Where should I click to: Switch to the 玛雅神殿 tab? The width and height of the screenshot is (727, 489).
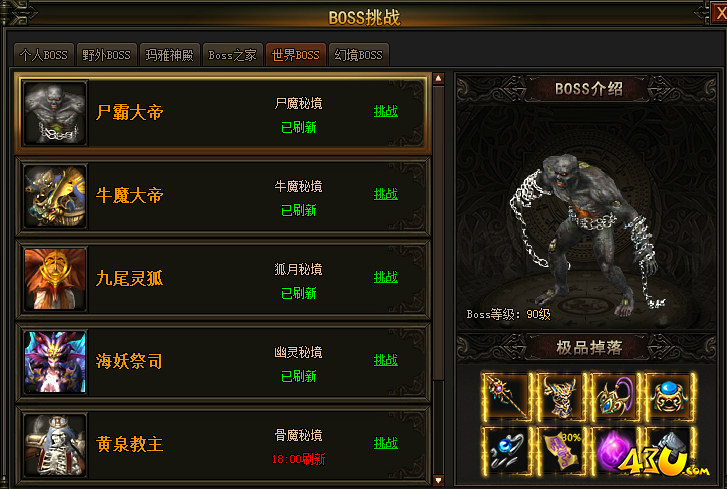pyautogui.click(x=170, y=55)
